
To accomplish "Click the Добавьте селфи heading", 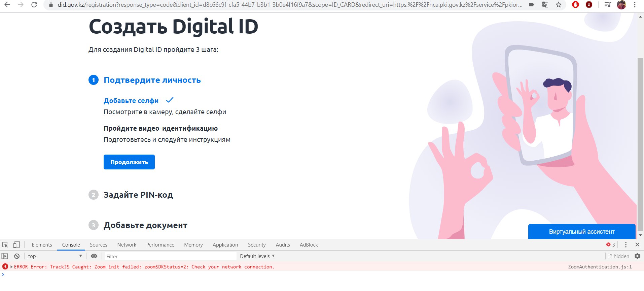I will coord(131,101).
